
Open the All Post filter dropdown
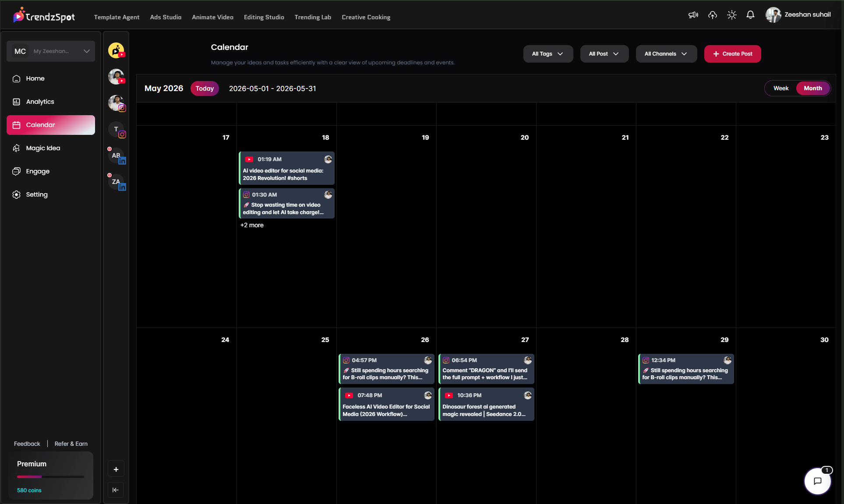[x=604, y=54]
